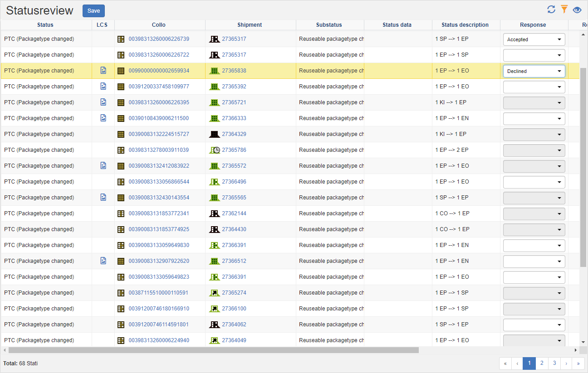Toggle the eye visibility icon
This screenshot has width=588, height=373.
(x=577, y=10)
